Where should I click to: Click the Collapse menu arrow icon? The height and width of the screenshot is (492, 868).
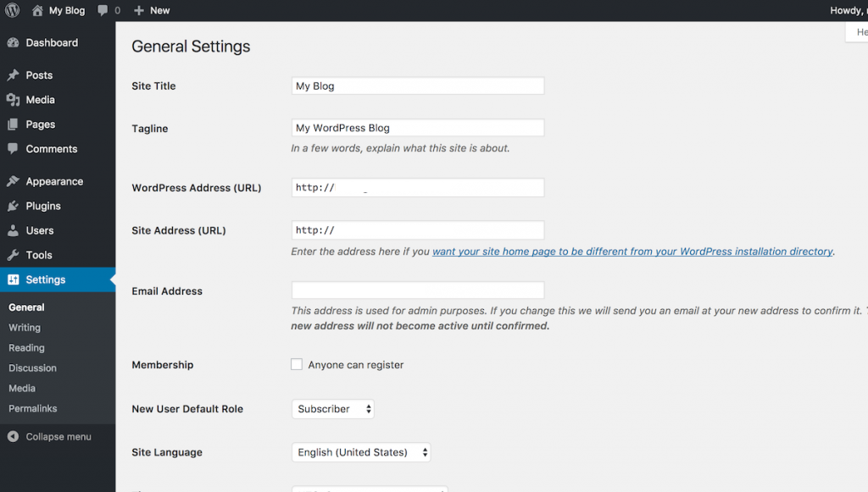click(14, 437)
